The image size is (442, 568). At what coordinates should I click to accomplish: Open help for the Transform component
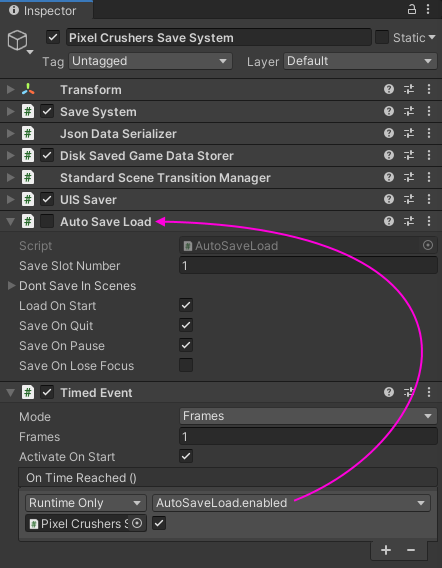pos(389,89)
